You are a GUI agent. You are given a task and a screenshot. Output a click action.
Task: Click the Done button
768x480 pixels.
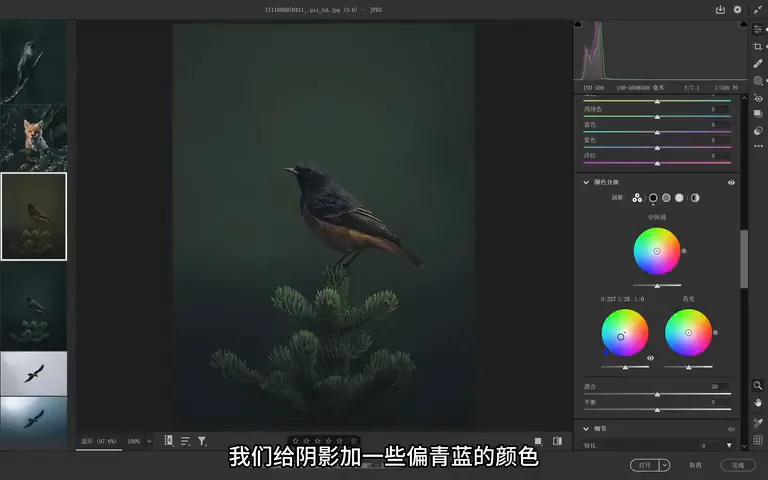pyautogui.click(x=738, y=465)
